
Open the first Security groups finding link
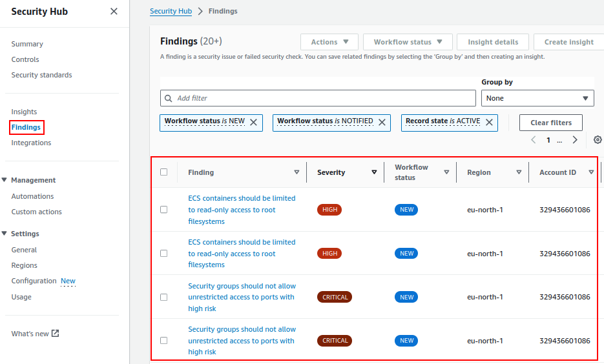(x=242, y=297)
